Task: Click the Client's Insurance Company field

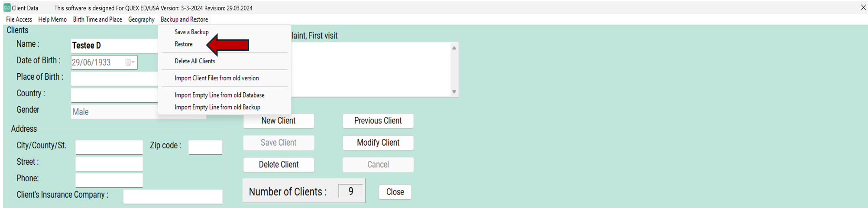Action: 173,197
